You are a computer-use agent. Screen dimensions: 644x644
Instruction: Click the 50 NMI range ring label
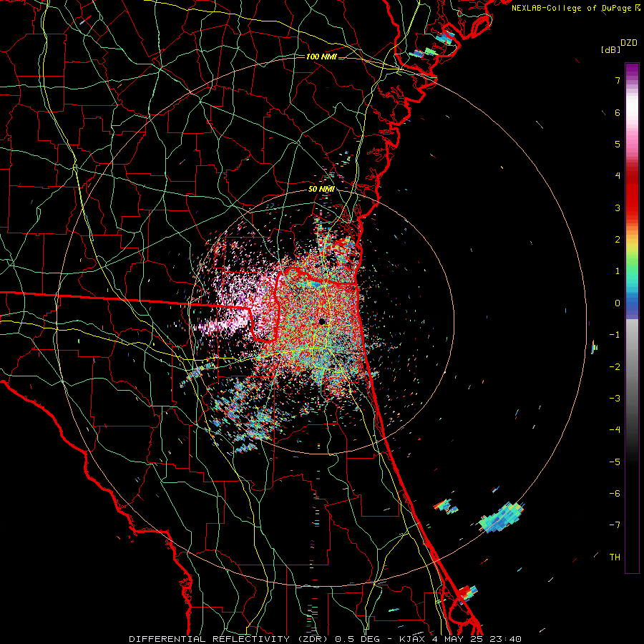tap(321, 189)
